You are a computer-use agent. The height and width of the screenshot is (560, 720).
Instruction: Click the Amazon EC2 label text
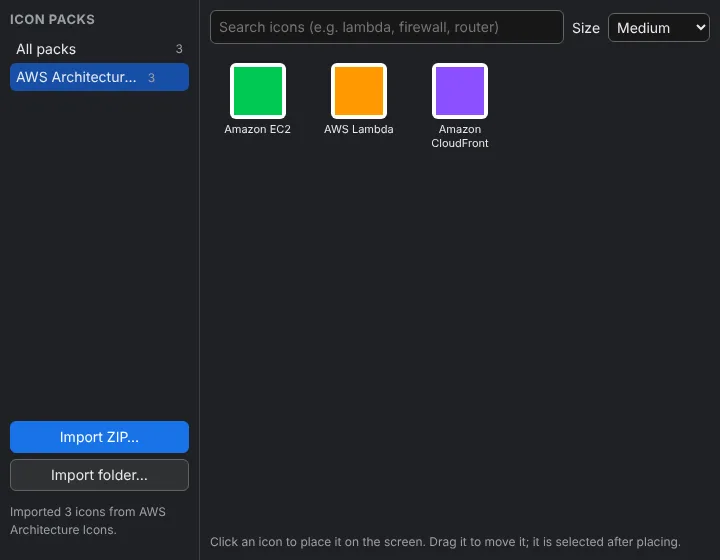point(258,129)
